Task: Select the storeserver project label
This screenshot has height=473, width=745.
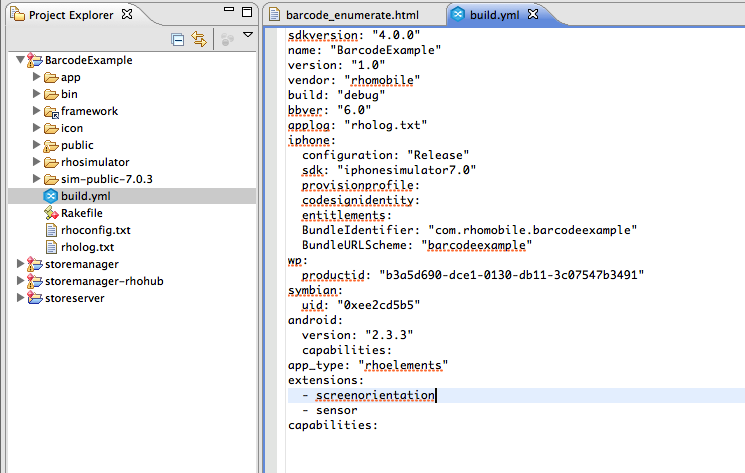Action: tap(75, 298)
